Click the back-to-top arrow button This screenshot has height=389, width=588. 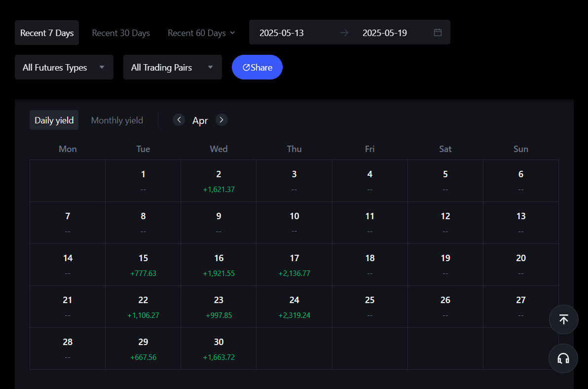563,319
